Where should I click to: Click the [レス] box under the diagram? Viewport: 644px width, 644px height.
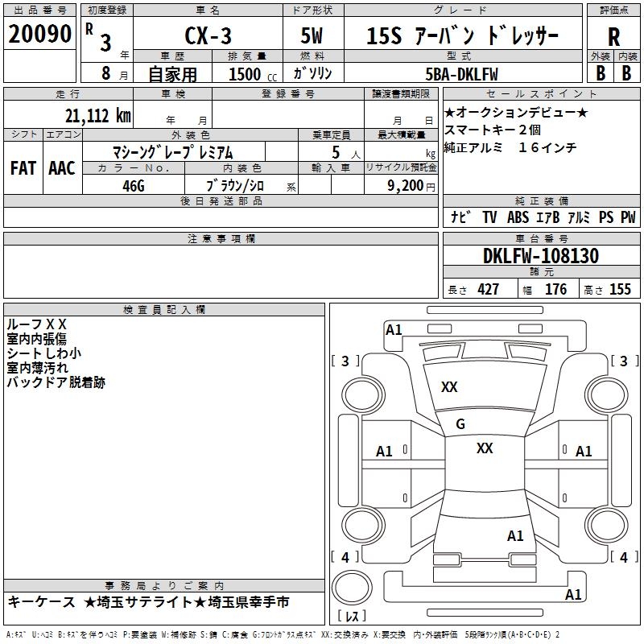351,617
